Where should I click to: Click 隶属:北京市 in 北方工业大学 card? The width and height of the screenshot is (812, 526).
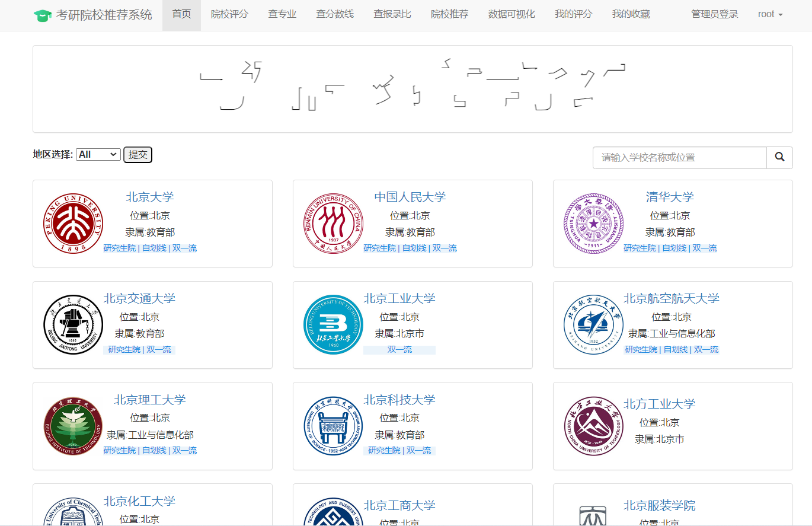660,439
